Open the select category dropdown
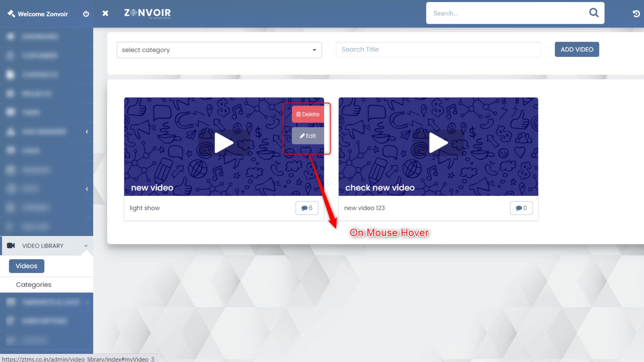 pos(219,50)
